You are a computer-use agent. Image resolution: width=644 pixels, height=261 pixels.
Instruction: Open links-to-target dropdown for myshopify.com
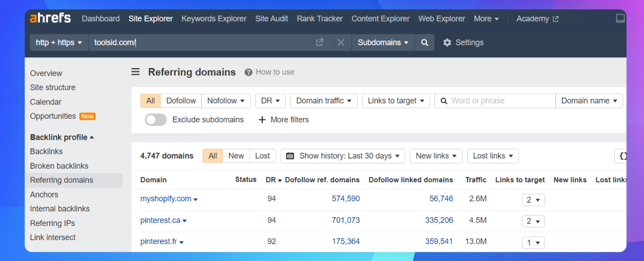[x=533, y=200]
